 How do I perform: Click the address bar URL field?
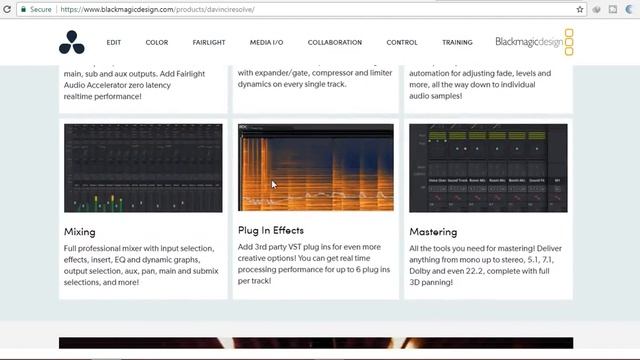(x=302, y=9)
